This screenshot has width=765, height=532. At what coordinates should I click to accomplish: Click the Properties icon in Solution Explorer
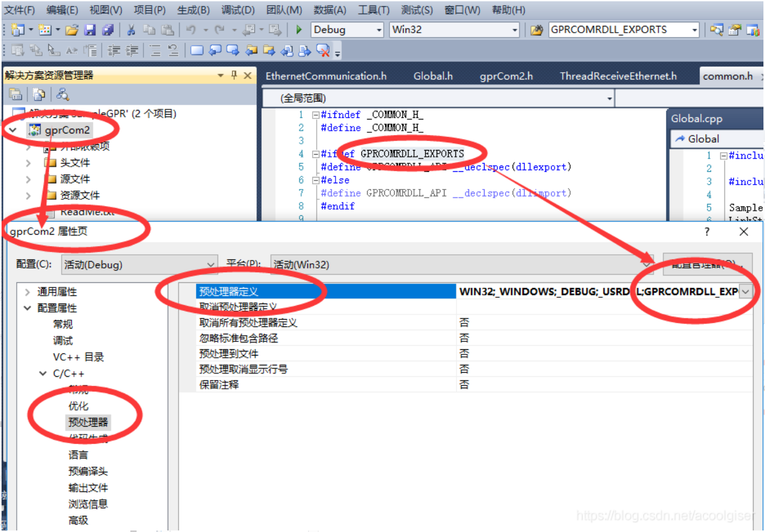16,94
